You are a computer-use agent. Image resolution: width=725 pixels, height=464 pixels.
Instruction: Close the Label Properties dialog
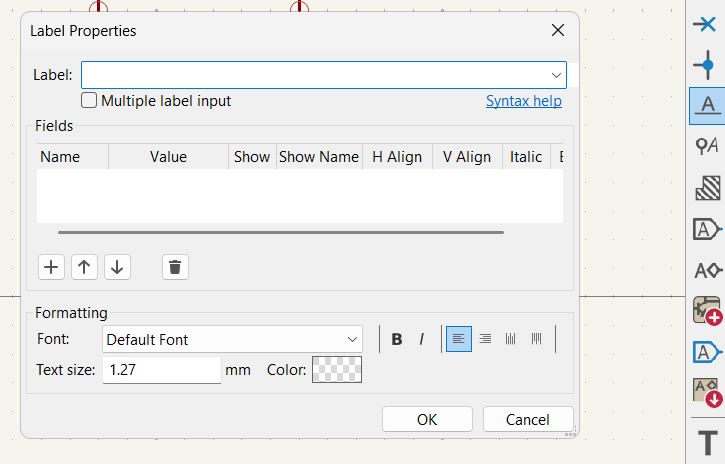point(558,31)
